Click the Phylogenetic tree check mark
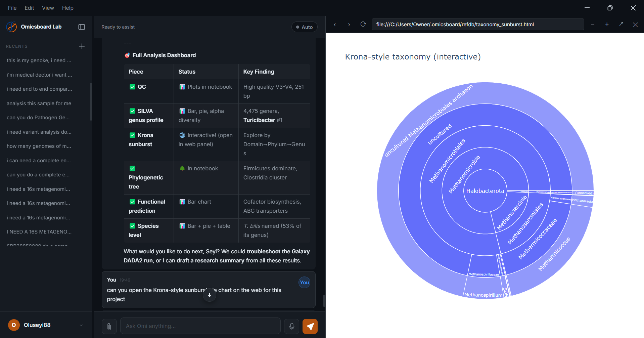Screen dimensions: 644x338 point(132,168)
